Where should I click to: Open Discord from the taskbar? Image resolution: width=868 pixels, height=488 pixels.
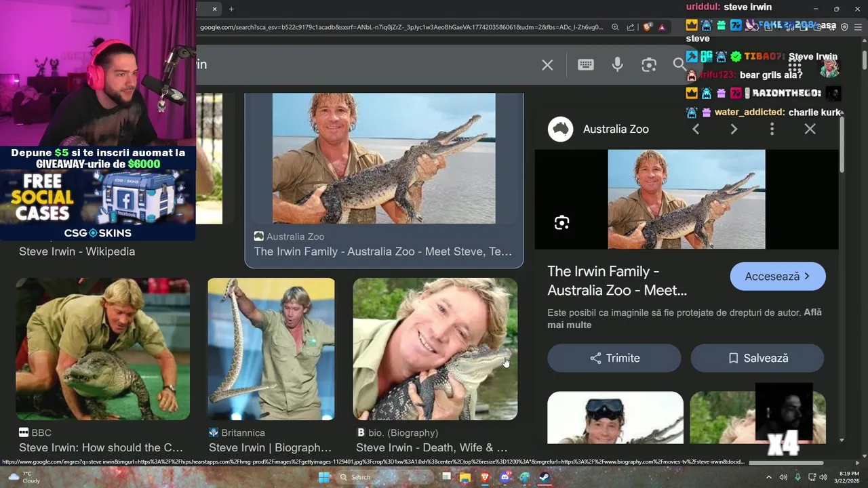point(505,477)
